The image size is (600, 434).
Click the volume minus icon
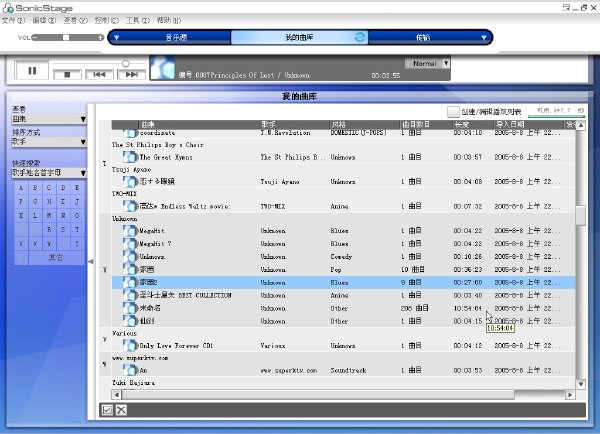(34, 38)
